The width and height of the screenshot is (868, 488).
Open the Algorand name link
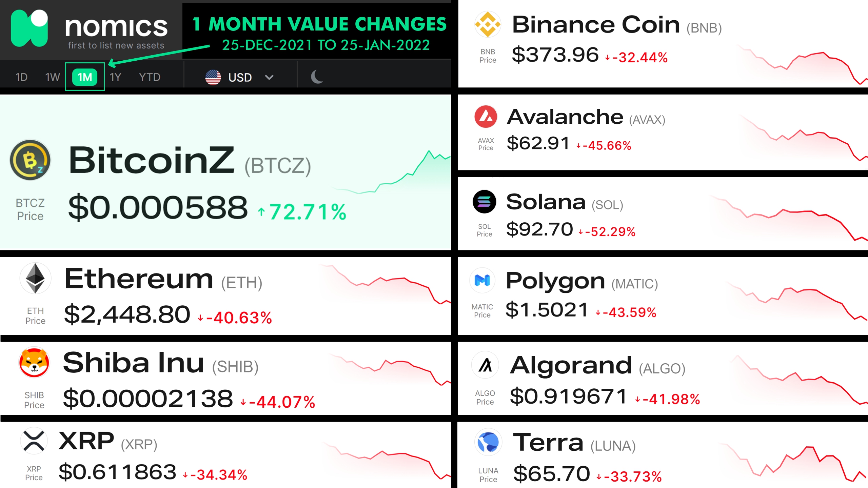click(571, 365)
